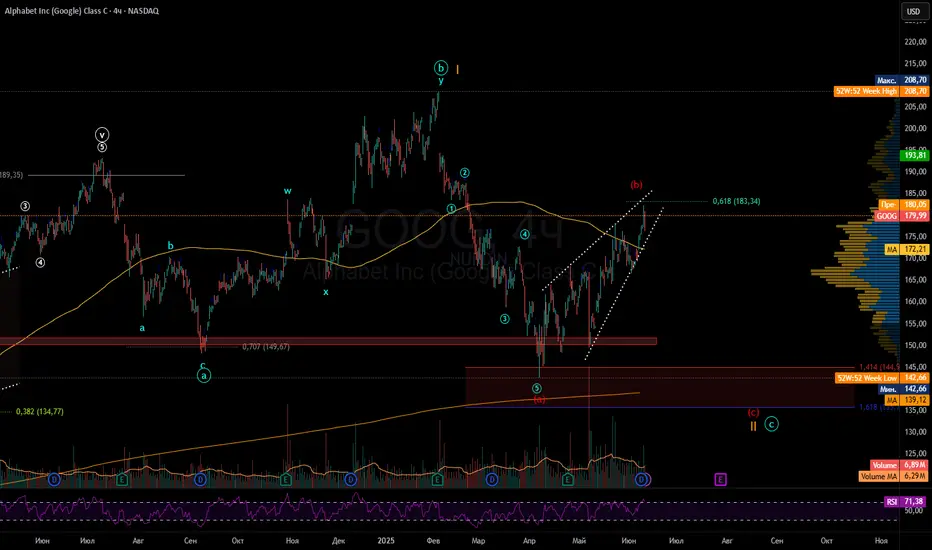Open the dividend D marker at June 2024

click(54, 479)
